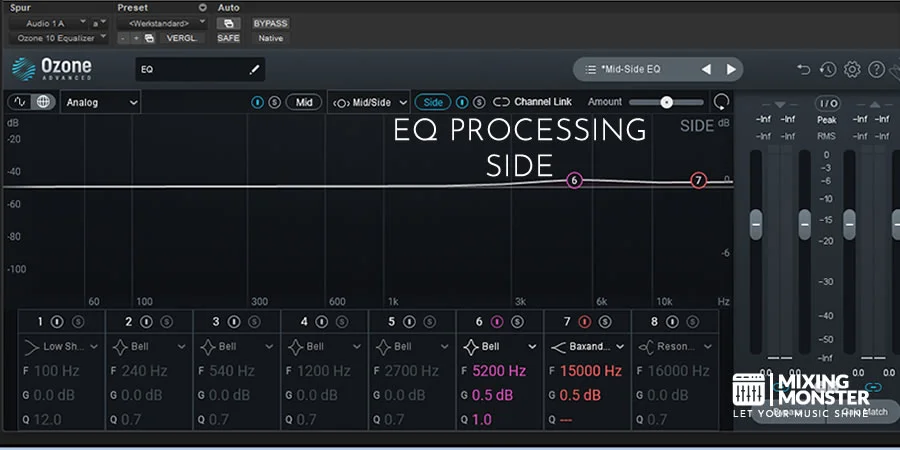Click the VERGL. compare button
Viewport: 900px width, 450px height.
pos(182,38)
